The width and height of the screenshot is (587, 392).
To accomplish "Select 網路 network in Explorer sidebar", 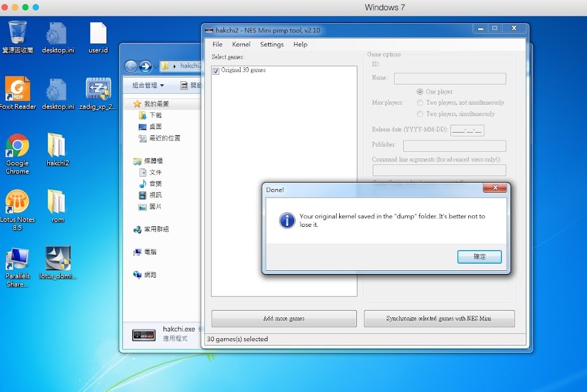I will 145,275.
